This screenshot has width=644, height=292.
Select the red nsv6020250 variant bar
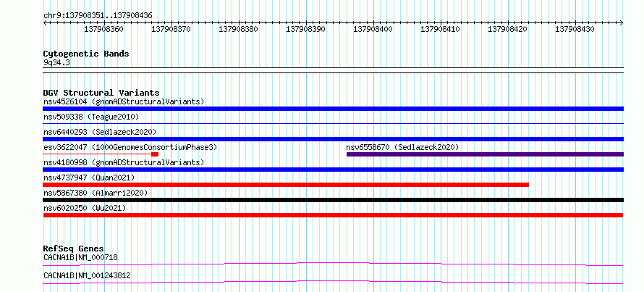pyautogui.click(x=333, y=215)
